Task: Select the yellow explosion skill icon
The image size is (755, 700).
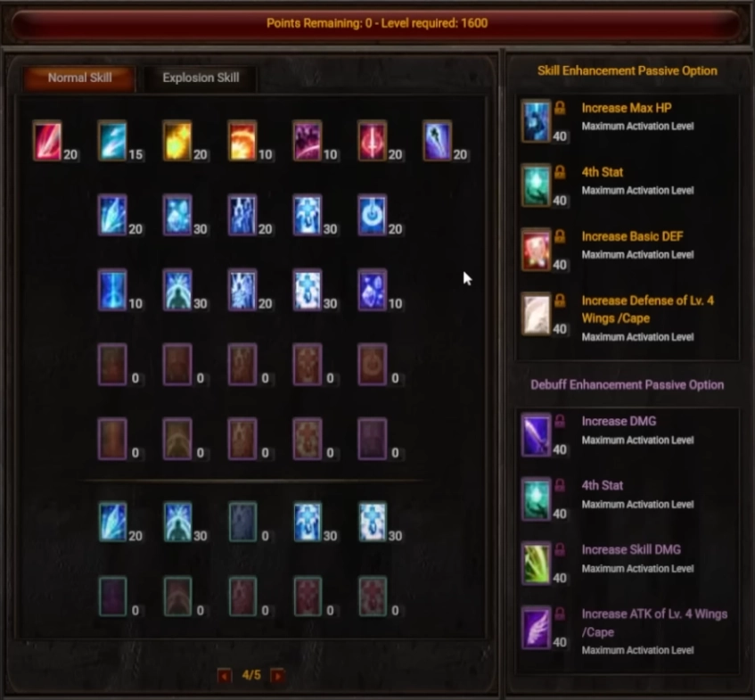Action: tap(177, 141)
